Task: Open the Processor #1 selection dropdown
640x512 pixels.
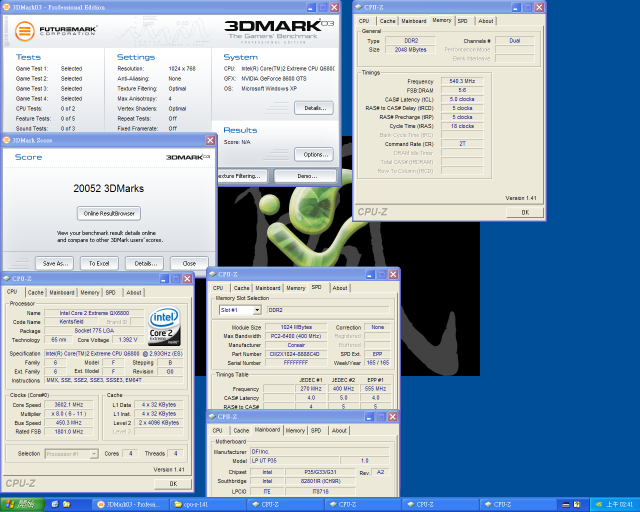Action: click(x=94, y=454)
